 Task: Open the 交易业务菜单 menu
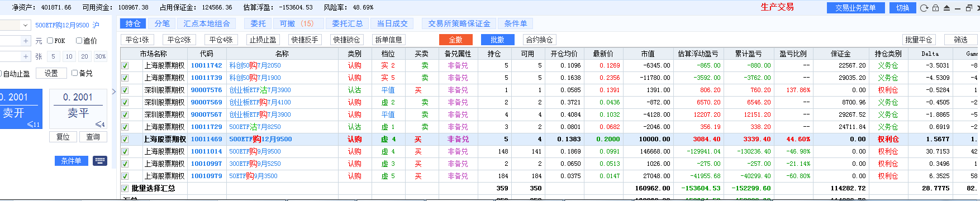pyautogui.click(x=855, y=8)
